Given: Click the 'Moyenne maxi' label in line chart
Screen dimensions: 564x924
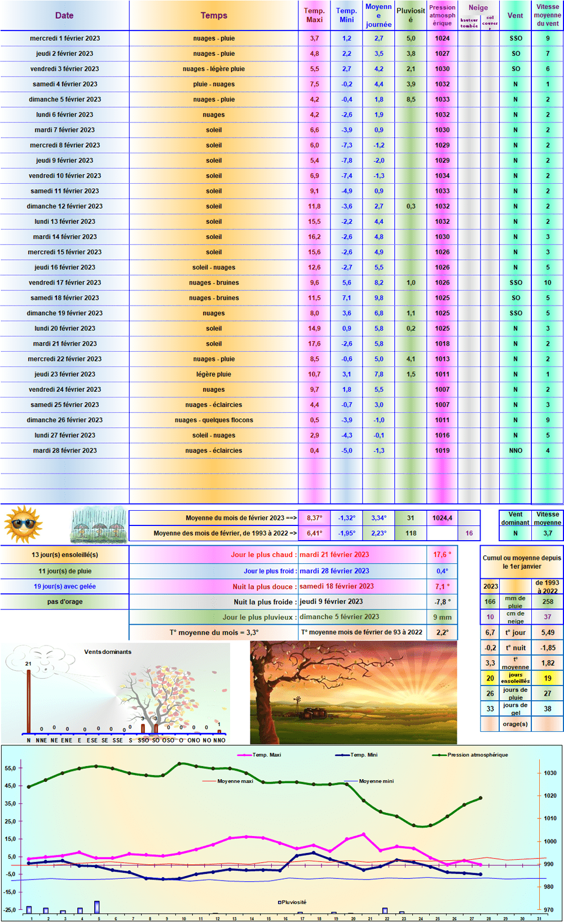Looking at the screenshot, I should [x=235, y=781].
